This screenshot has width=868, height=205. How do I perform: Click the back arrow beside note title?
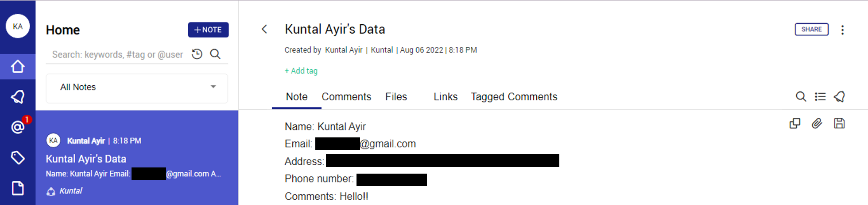click(x=264, y=29)
